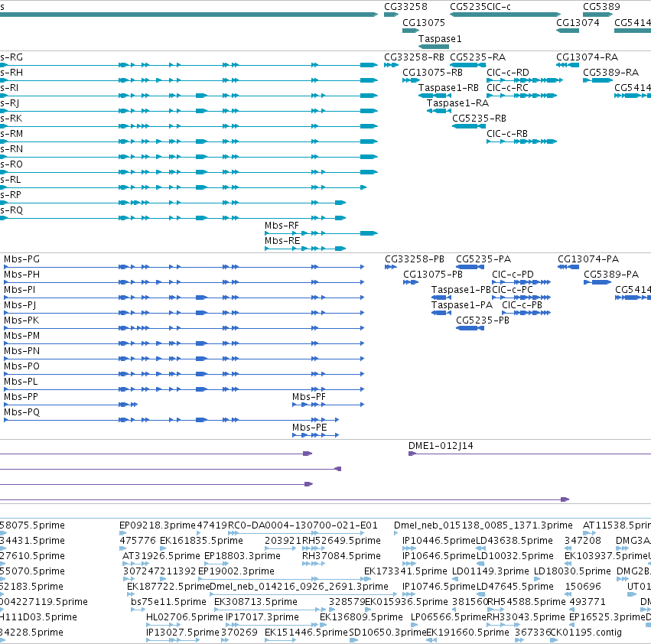This screenshot has height=644, width=651.
Task: Click transcript label CIC-c-RC
Action: 507,88
